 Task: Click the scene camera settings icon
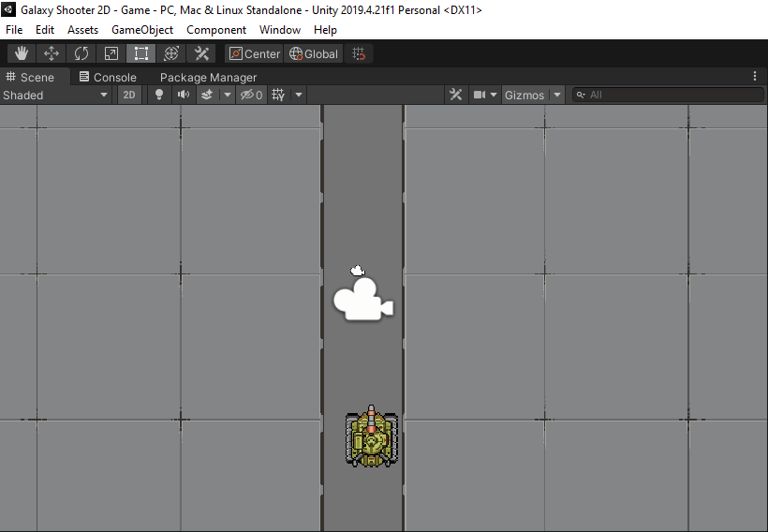479,95
